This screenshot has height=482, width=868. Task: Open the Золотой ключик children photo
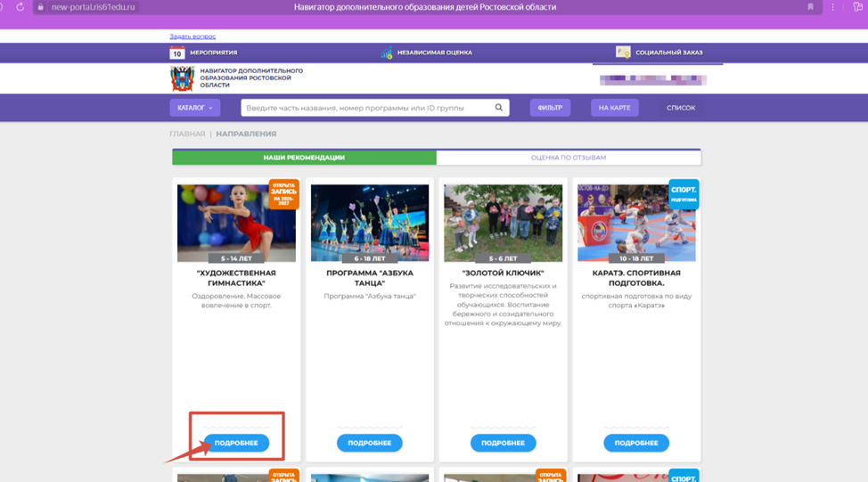point(504,223)
